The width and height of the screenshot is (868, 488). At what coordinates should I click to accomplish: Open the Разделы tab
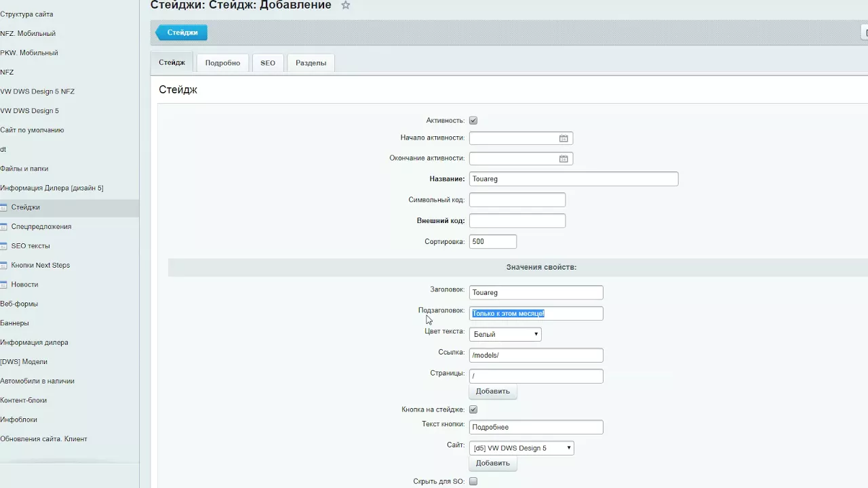tap(311, 63)
